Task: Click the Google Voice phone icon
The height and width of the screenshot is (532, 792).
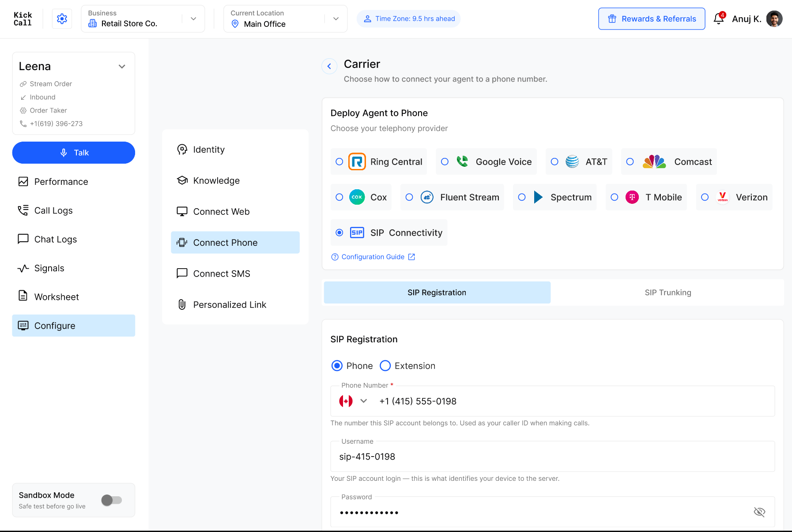Action: point(462,161)
